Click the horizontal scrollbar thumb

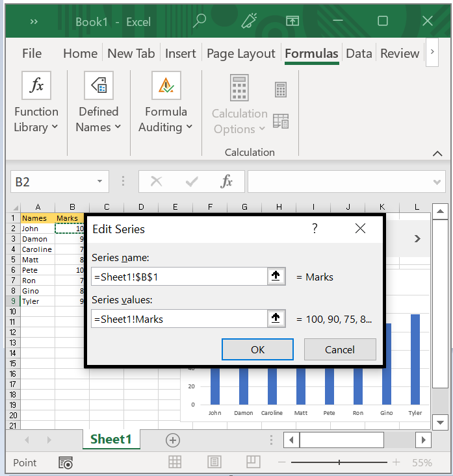pyautogui.click(x=341, y=440)
